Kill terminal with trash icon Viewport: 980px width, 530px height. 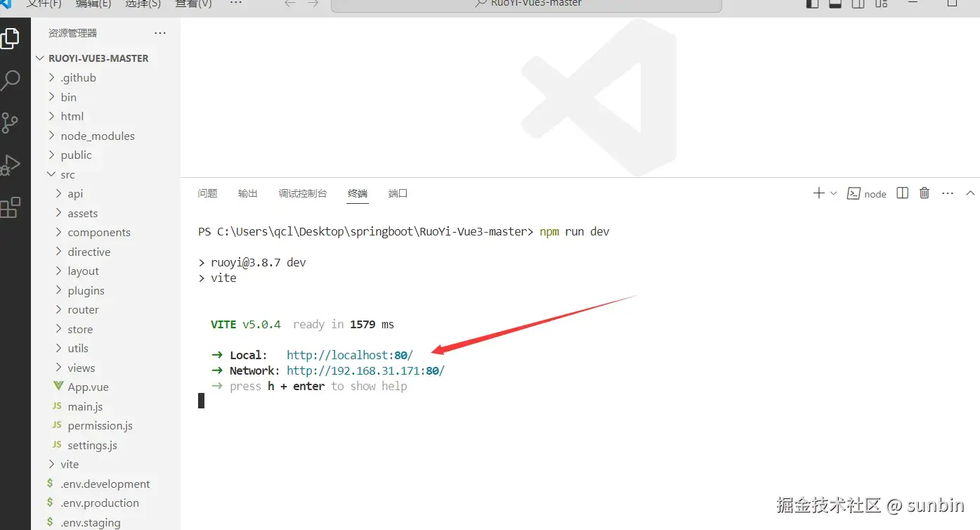click(925, 193)
